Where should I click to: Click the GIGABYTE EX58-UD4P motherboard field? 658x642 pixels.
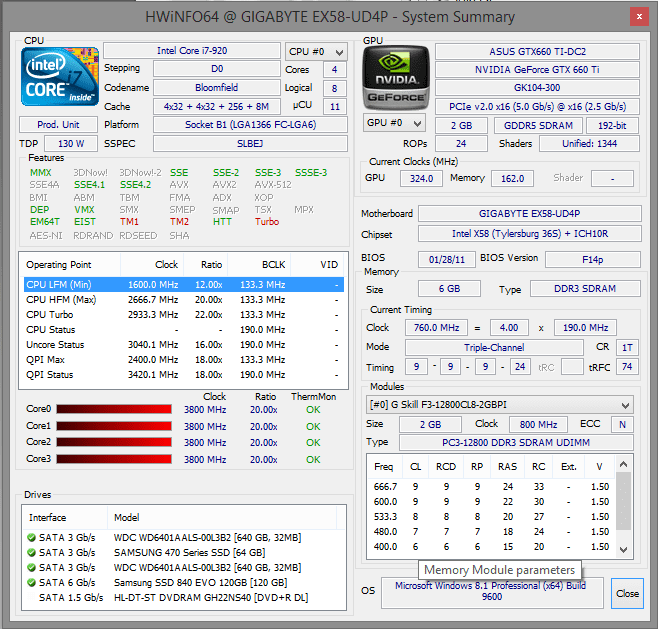tap(530, 214)
